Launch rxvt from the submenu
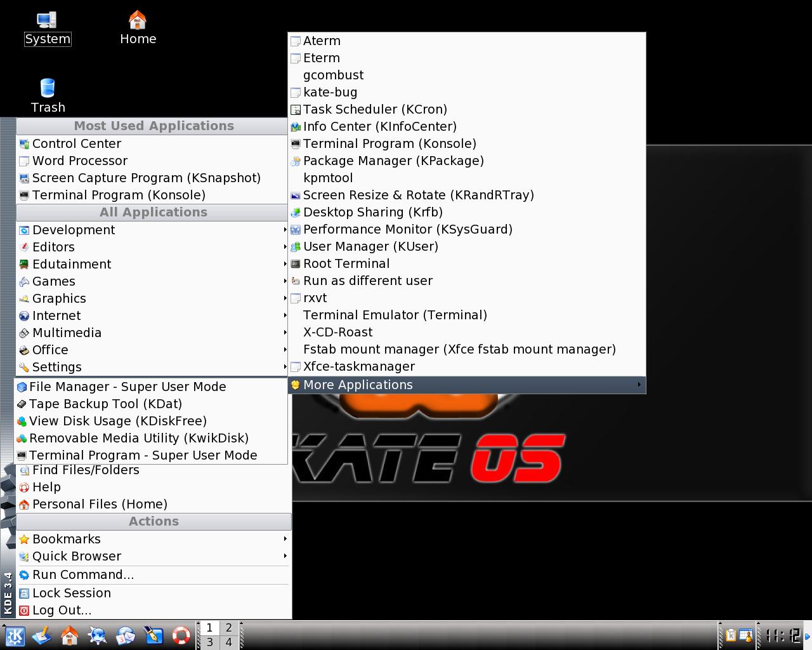 pos(466,298)
